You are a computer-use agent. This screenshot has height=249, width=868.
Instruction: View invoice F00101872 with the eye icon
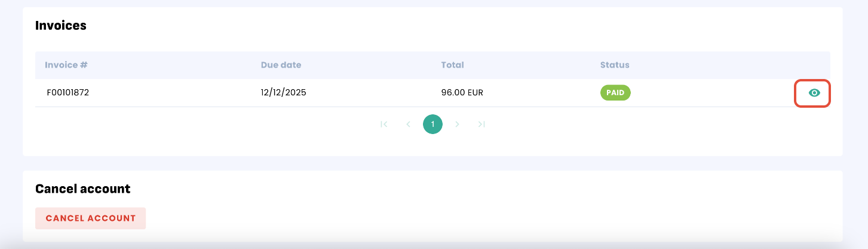[x=814, y=93]
